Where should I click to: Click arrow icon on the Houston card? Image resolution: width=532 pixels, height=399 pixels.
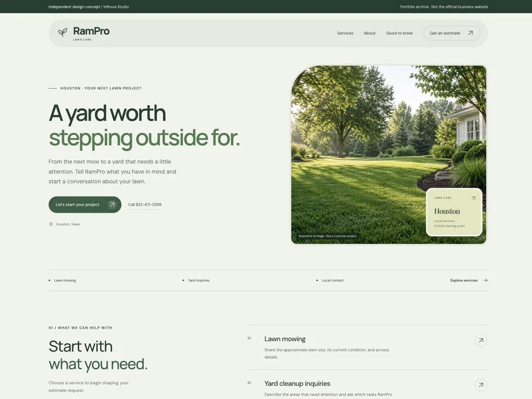pos(473,198)
